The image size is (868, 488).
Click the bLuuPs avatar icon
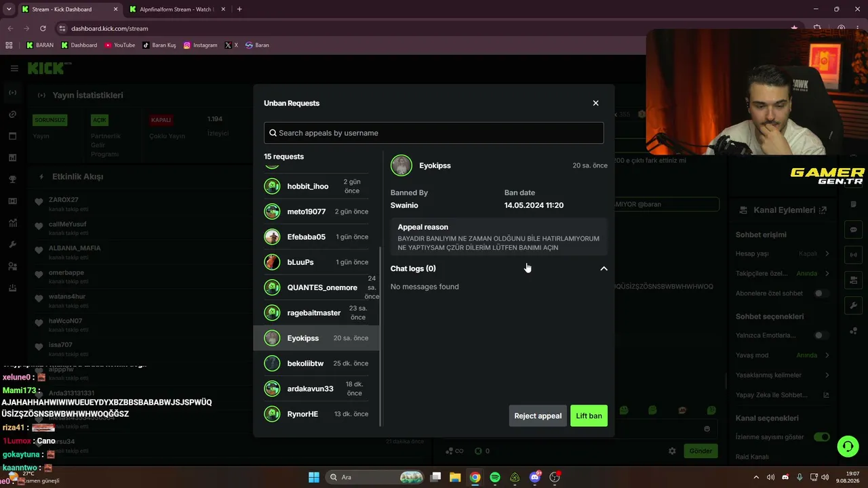[x=272, y=262]
